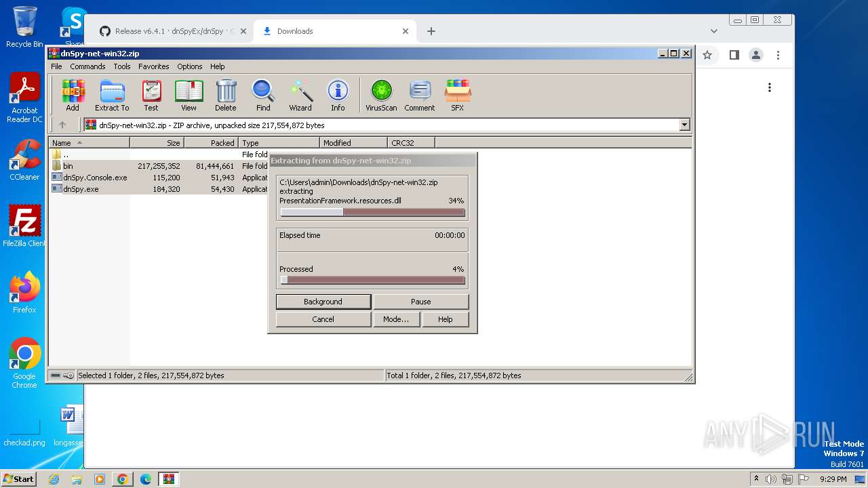868x488 pixels.
Task: Open FileZilla Client desktop icon
Action: coord(24,226)
